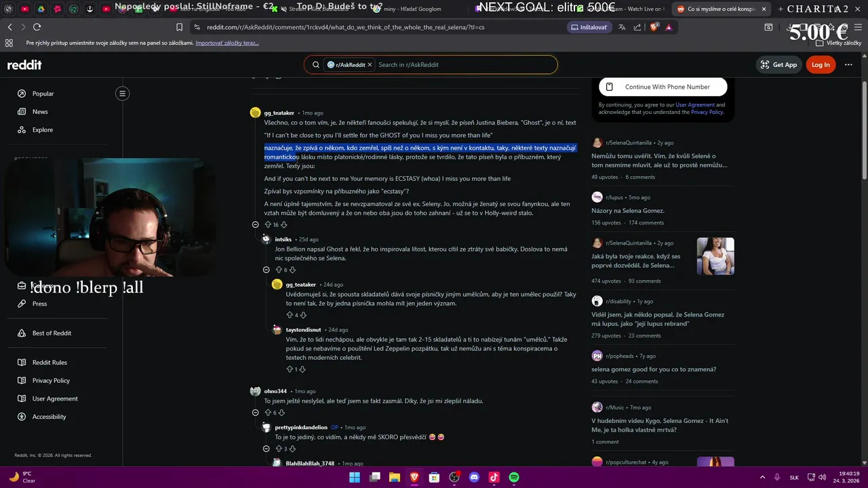Open the News section in the sidebar
This screenshot has width=868, height=488.
click(x=40, y=112)
